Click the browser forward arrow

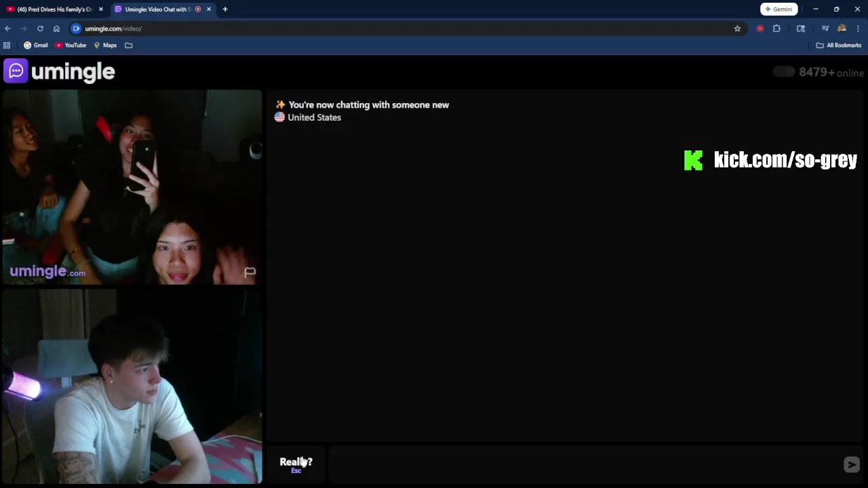click(x=24, y=28)
